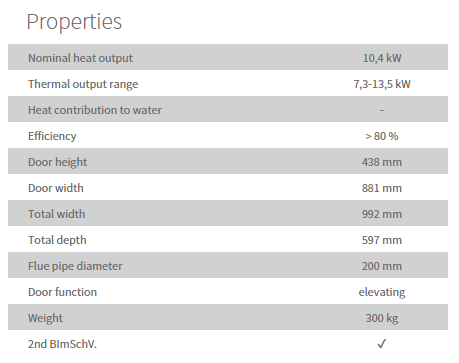Screen dimensions: 459x363
Task: Click the 992 mm value
Action: coord(382,214)
